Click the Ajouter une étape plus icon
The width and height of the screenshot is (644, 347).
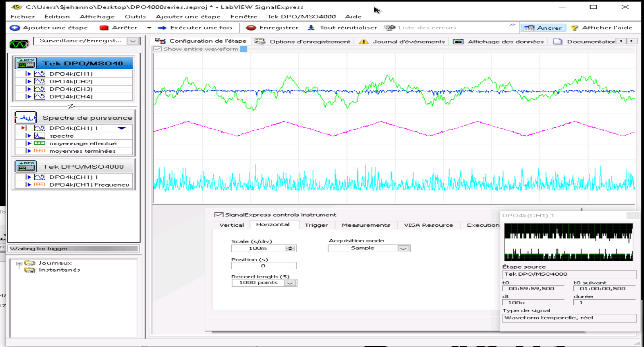pos(15,28)
